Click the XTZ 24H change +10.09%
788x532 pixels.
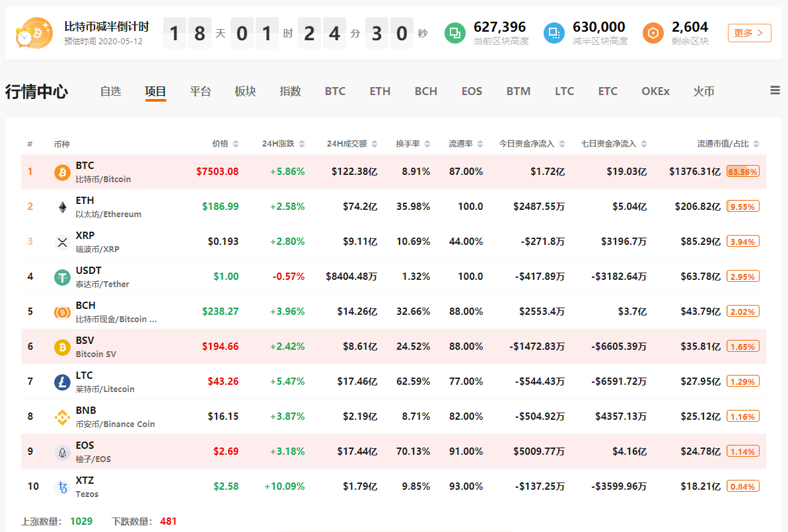point(285,486)
